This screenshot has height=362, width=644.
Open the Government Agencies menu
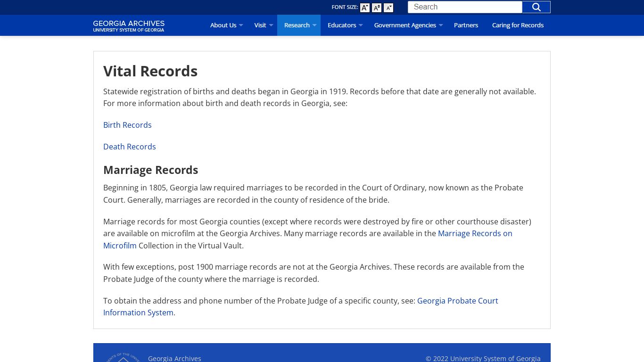405,25
